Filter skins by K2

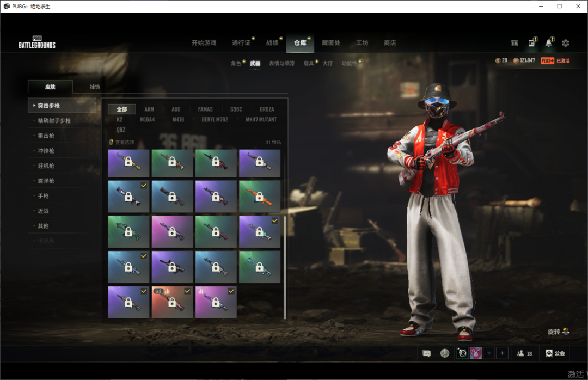pos(119,119)
